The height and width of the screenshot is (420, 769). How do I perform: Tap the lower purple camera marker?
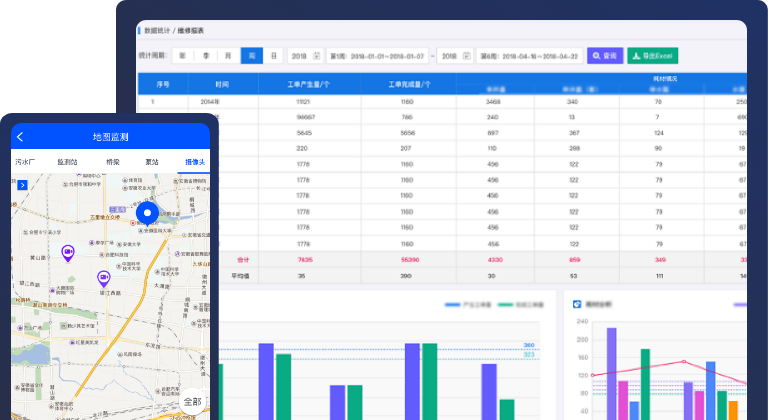(103, 278)
